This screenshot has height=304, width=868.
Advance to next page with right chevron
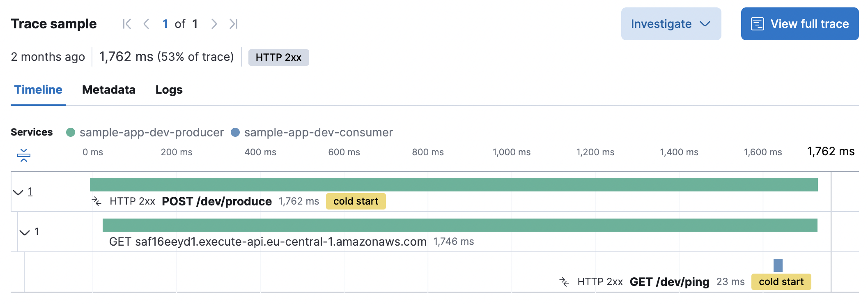pos(214,23)
